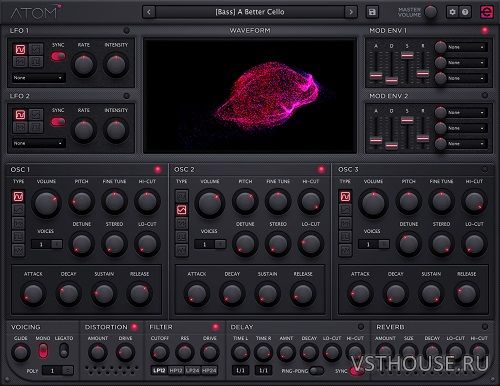Go to the next preset with right arrow

[x=351, y=12]
